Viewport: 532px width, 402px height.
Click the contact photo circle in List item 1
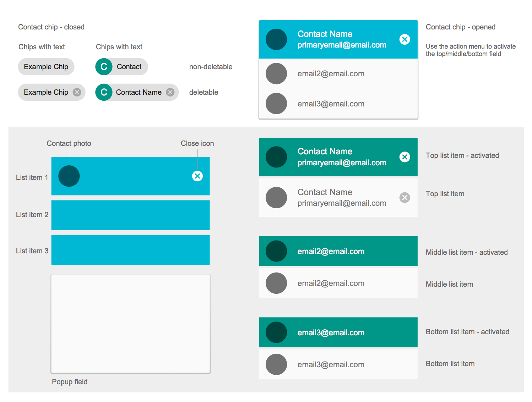pos(69,176)
